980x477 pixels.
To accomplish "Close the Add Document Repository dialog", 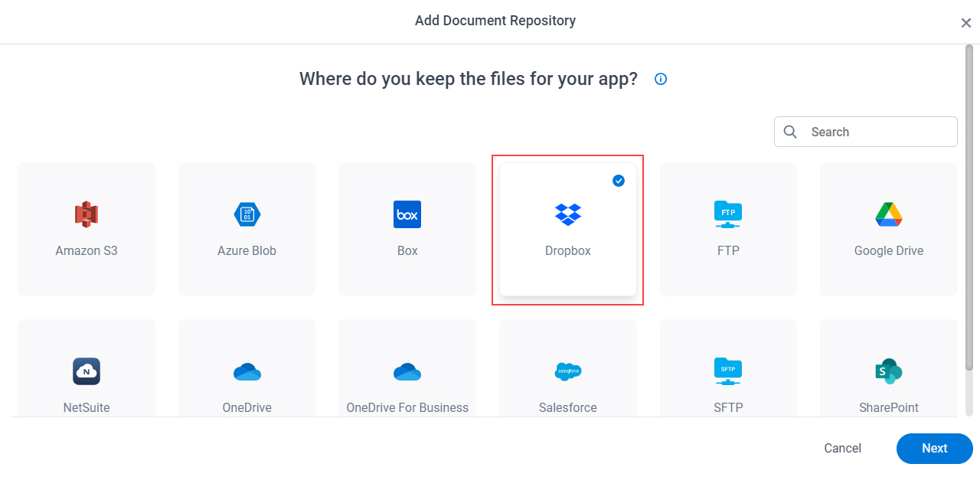I will click(966, 23).
